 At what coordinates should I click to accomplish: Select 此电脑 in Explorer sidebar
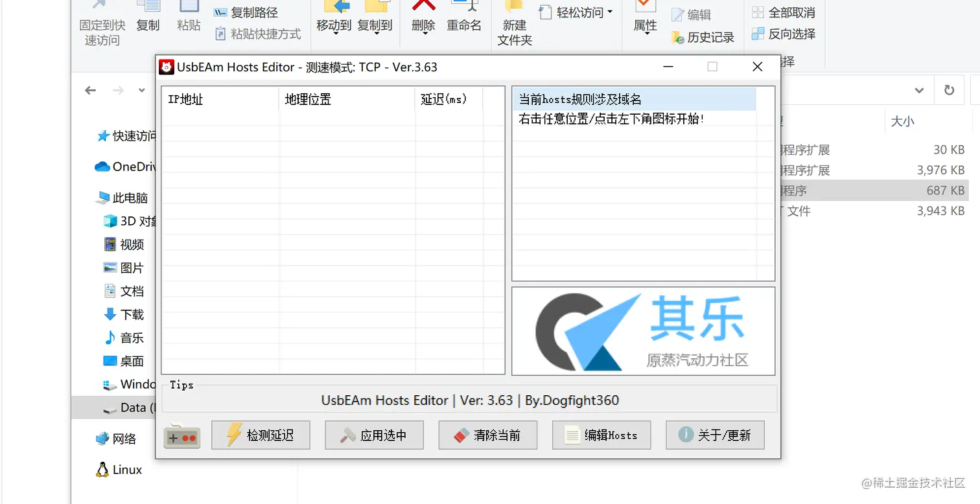(x=122, y=198)
